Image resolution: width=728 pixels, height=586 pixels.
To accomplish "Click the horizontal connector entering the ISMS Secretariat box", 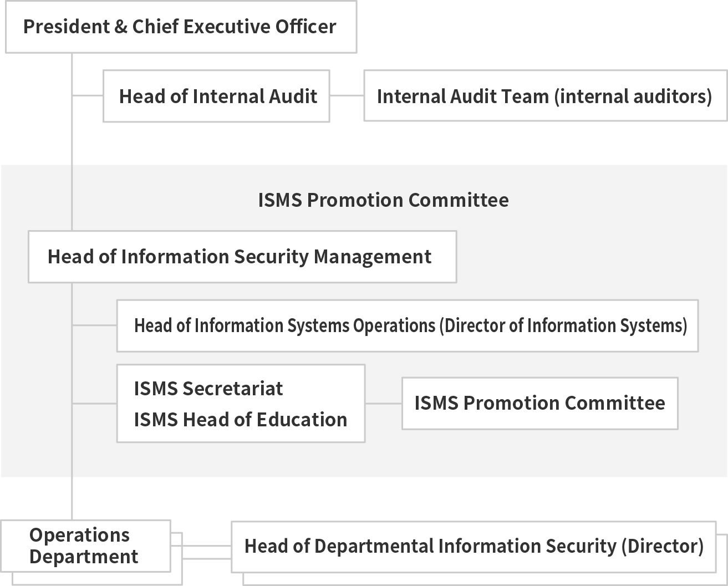I will (x=94, y=404).
